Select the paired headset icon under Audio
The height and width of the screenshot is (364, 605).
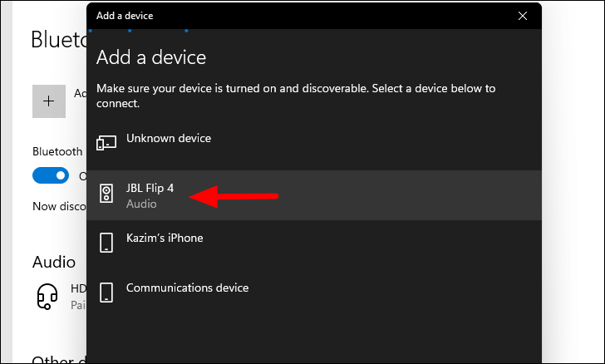[47, 297]
